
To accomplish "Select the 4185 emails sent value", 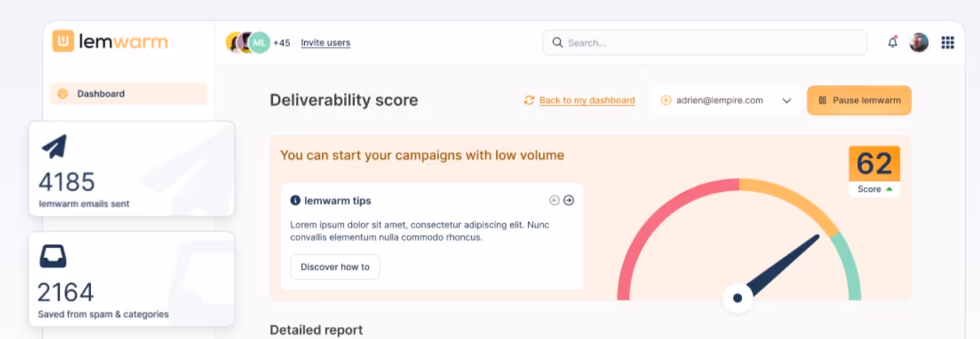I will [x=66, y=183].
